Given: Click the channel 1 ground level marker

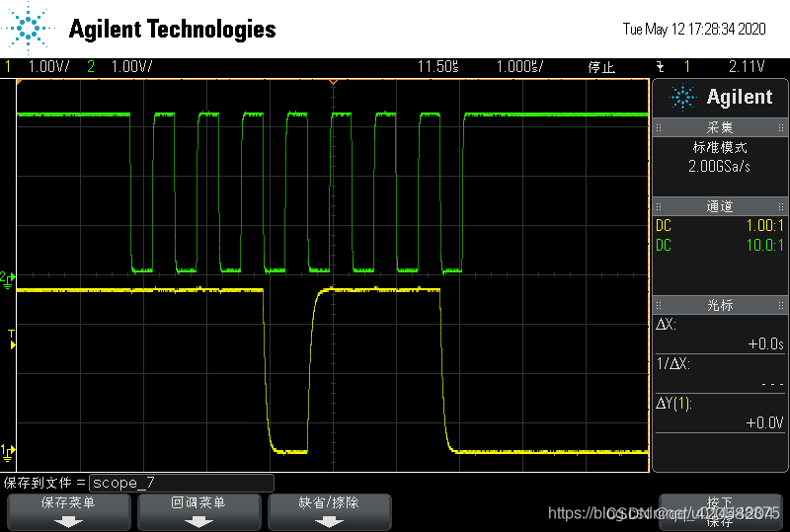Looking at the screenshot, I should [x=8, y=452].
